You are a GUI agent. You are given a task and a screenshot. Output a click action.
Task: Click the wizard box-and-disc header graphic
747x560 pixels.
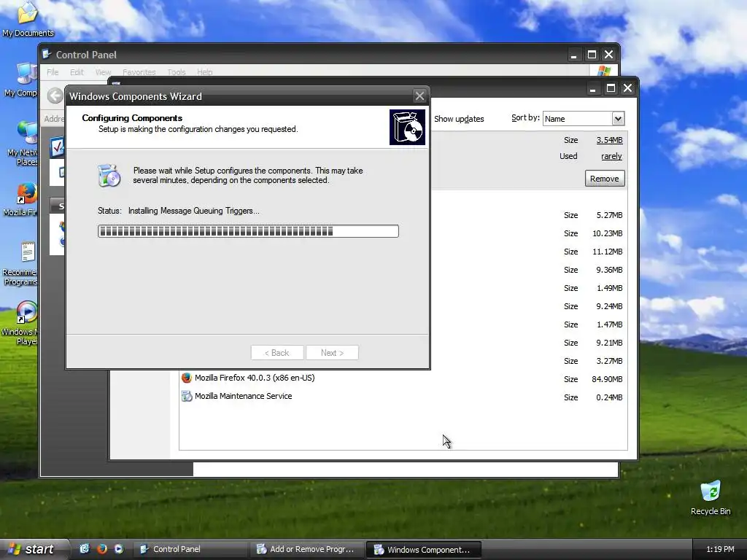pyautogui.click(x=407, y=127)
